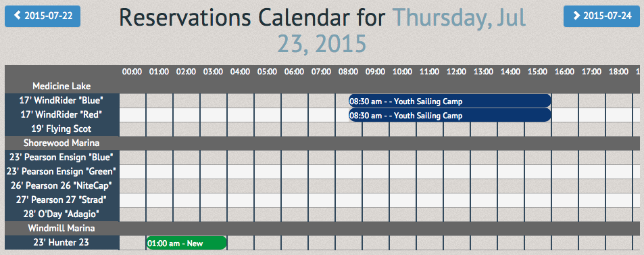Select the 23' Hunter 23 boat label

pyautogui.click(x=61, y=242)
